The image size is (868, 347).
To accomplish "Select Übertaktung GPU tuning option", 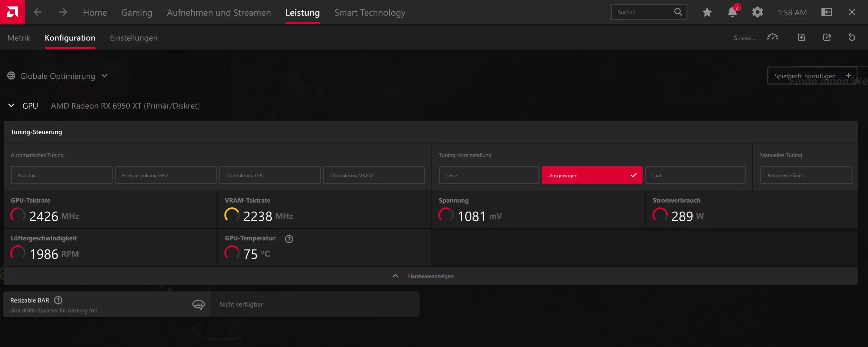I will (x=270, y=175).
